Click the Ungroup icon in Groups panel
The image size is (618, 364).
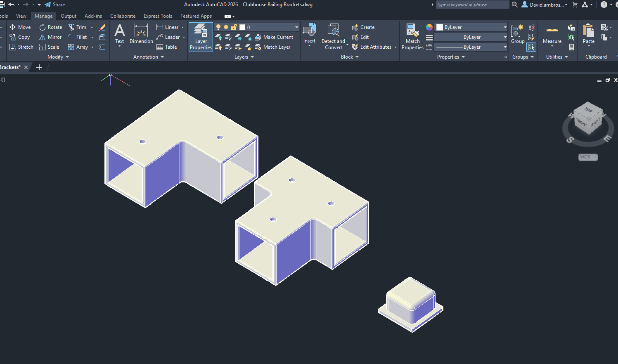(531, 27)
